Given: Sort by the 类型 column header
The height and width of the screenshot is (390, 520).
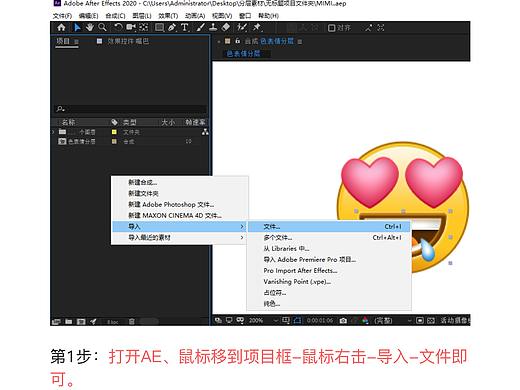Looking at the screenshot, I should [x=129, y=122].
